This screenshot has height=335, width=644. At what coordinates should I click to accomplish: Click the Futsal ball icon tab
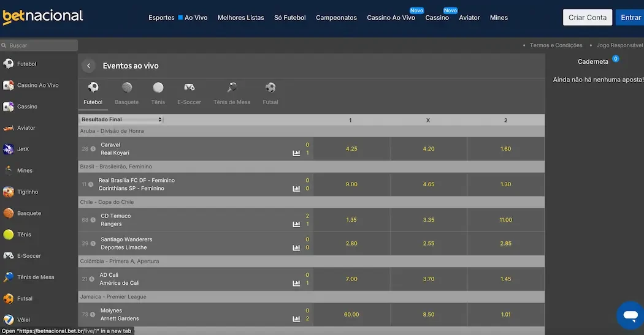pos(270,88)
